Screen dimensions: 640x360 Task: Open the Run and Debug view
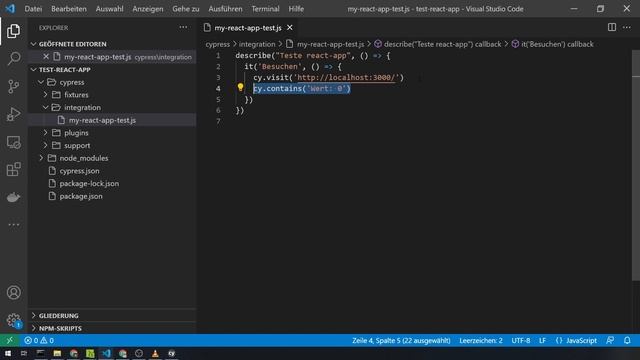click(x=13, y=114)
